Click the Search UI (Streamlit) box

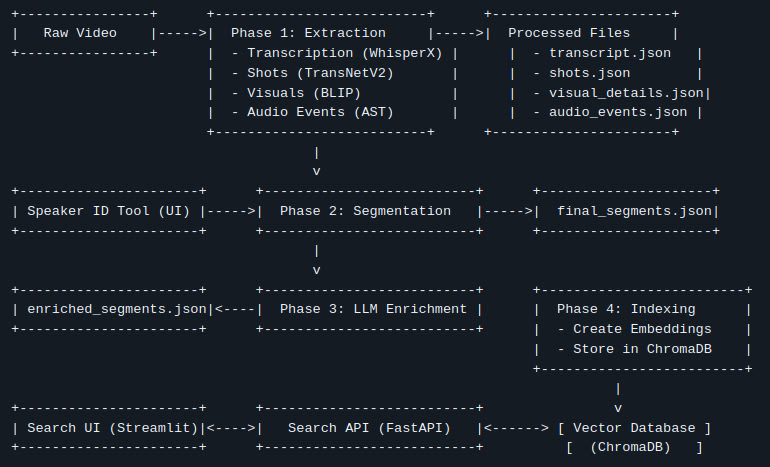(x=110, y=428)
